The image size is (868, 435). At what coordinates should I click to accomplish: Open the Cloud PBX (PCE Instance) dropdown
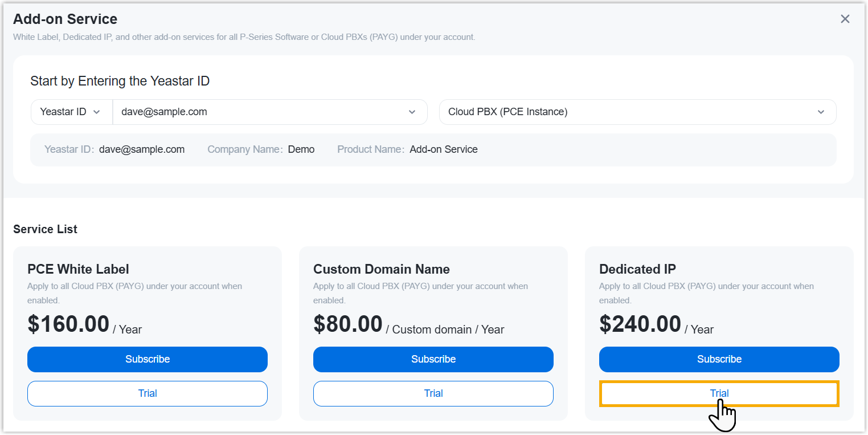click(x=627, y=112)
